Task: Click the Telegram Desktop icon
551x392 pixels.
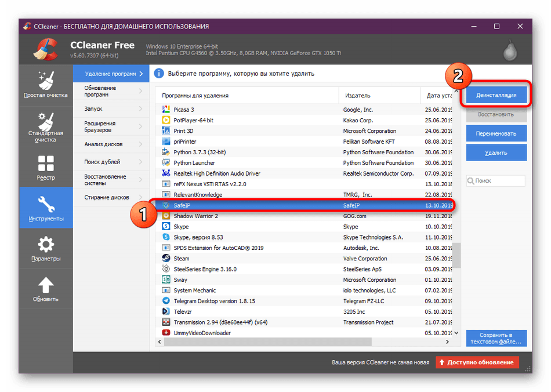Action: (x=166, y=301)
